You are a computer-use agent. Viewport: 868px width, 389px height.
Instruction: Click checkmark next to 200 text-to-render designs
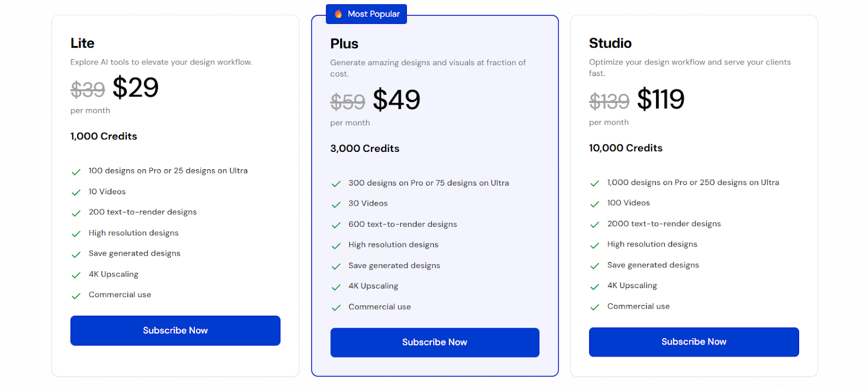tap(76, 213)
